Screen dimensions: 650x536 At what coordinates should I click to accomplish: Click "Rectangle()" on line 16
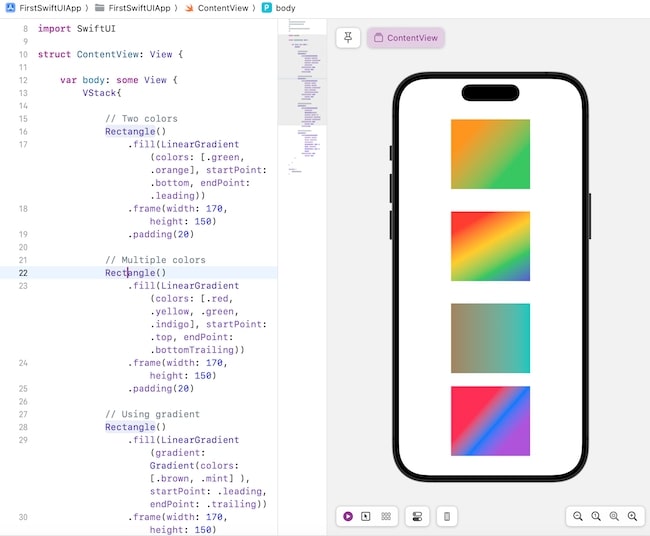(136, 131)
